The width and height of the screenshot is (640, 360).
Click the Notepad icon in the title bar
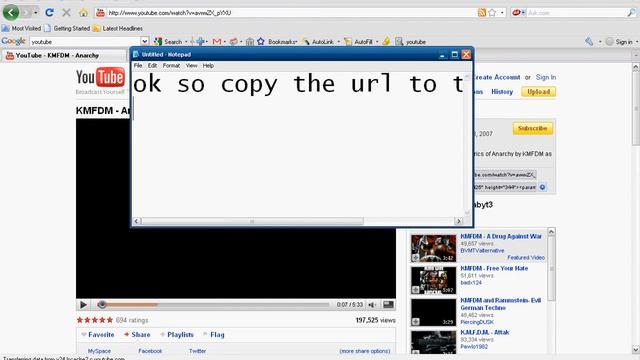pyautogui.click(x=136, y=54)
